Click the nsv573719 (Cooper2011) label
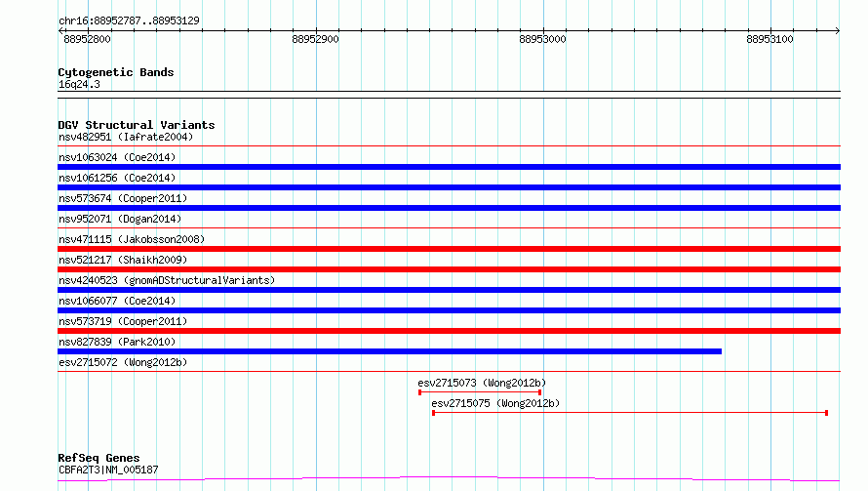This screenshot has width=868, height=491. (123, 321)
